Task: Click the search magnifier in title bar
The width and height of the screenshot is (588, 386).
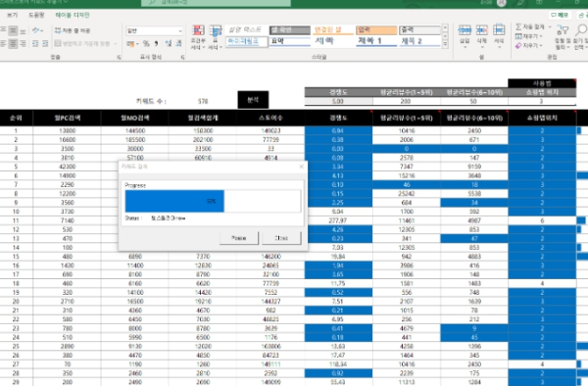Action: coord(152,3)
